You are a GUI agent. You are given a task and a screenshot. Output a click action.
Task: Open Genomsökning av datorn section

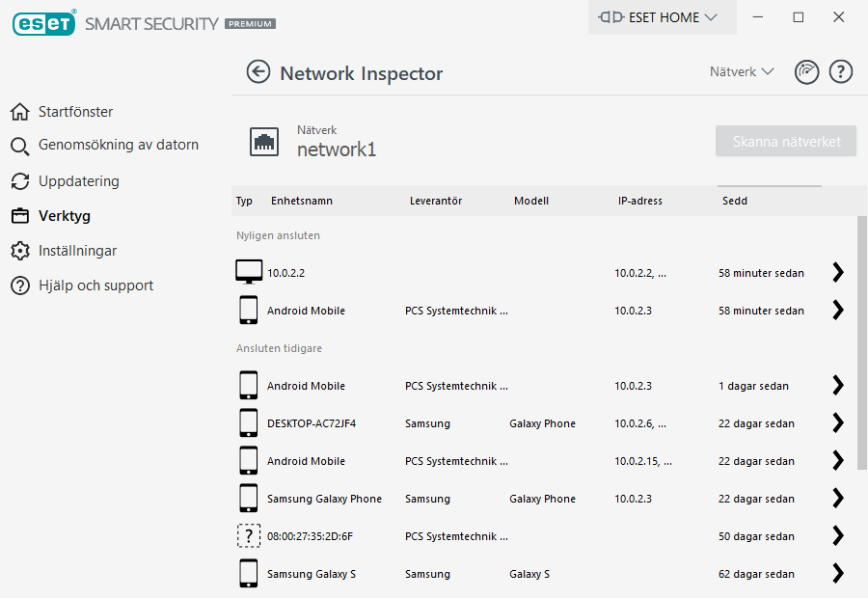(118, 146)
